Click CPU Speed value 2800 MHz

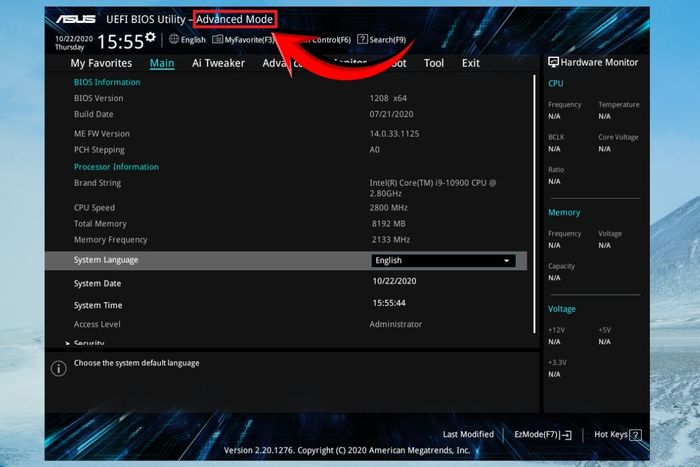point(388,208)
